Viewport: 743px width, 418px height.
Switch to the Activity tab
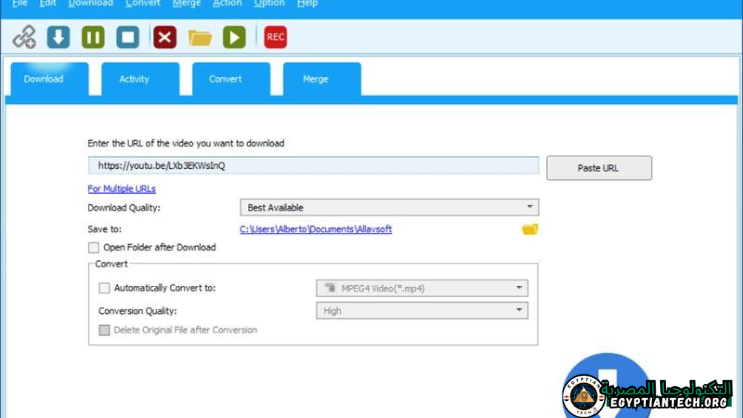tap(140, 79)
